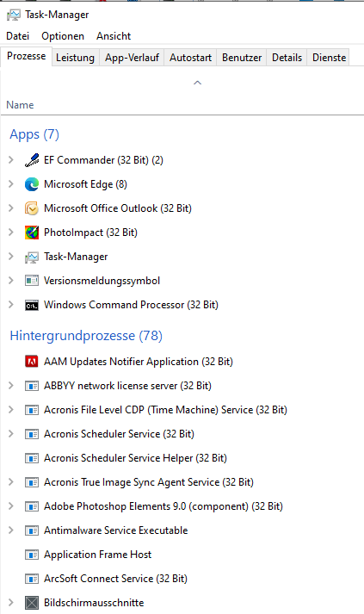Click the Adobe Photoshop Elements 9.0 icon
The width and height of the screenshot is (364, 614).
tap(32, 506)
